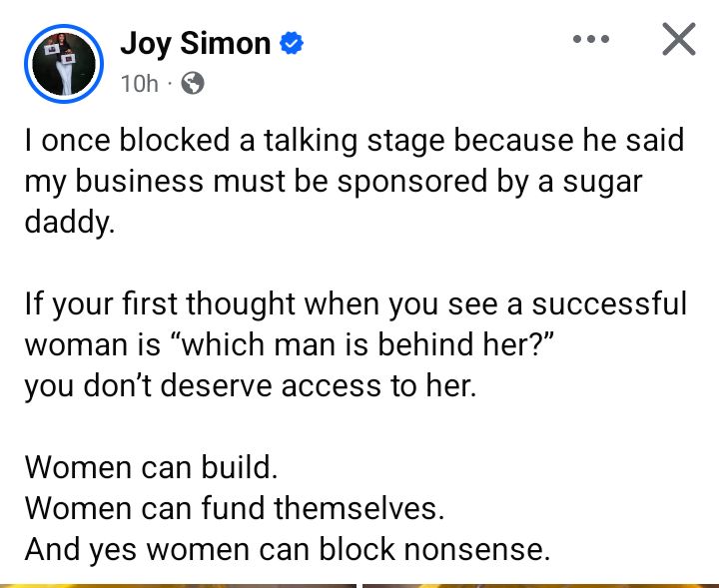Open the 10h post timestamp
This screenshot has height=588, width=719.
[x=139, y=84]
